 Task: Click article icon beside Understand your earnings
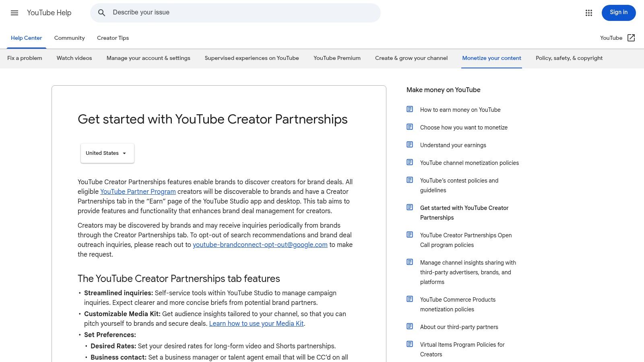click(410, 144)
